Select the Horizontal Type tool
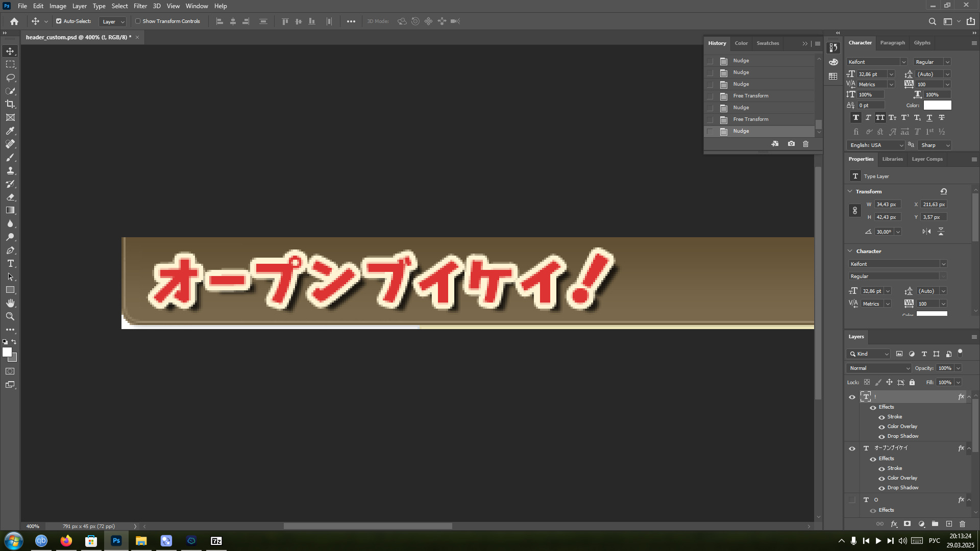The image size is (980, 551). (x=10, y=264)
